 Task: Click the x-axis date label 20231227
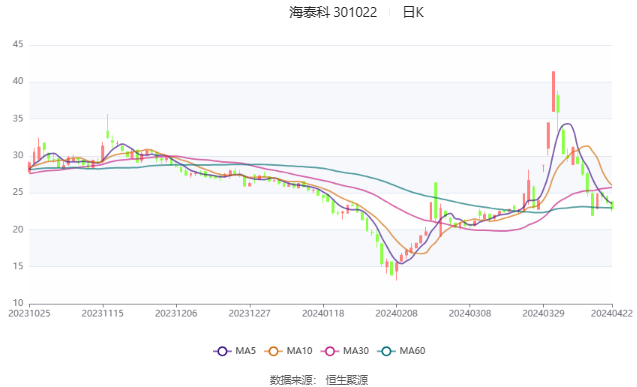click(x=249, y=313)
